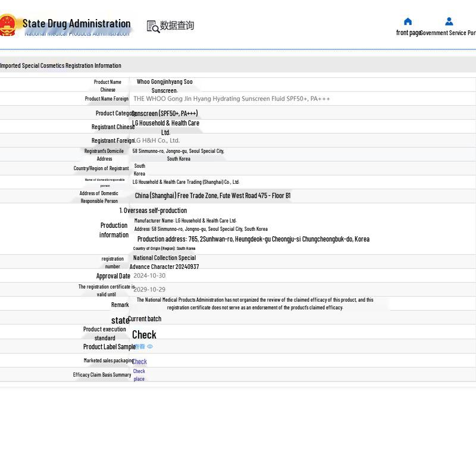Click the data query magnifier icon
Screen dimensions: 476x476
point(153,26)
